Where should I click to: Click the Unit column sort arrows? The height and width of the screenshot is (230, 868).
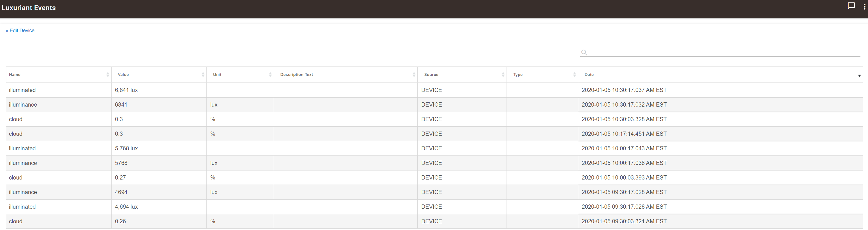coord(270,75)
